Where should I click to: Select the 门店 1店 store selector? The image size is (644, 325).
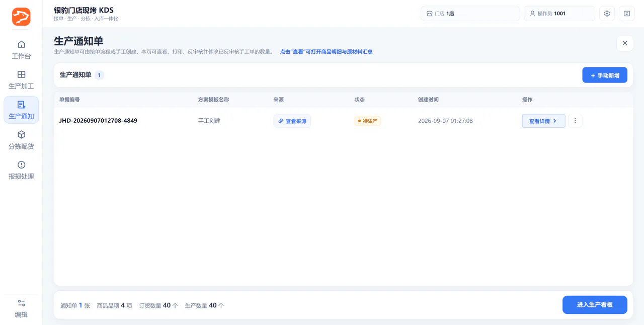coord(470,14)
